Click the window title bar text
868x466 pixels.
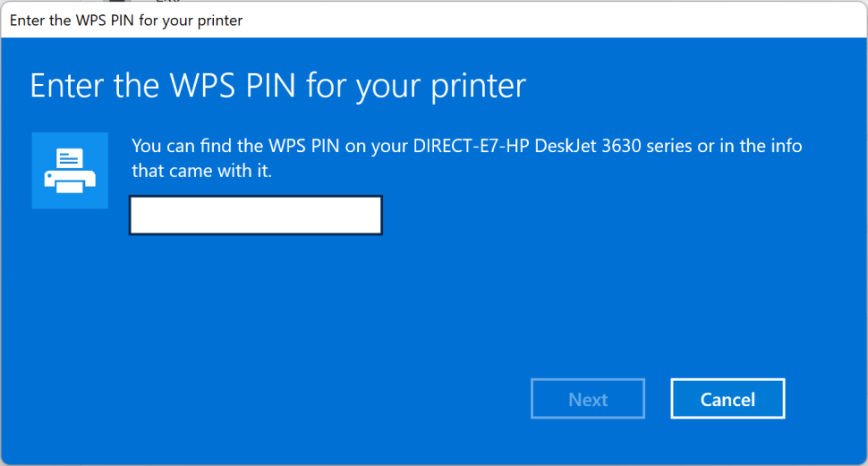point(125,20)
